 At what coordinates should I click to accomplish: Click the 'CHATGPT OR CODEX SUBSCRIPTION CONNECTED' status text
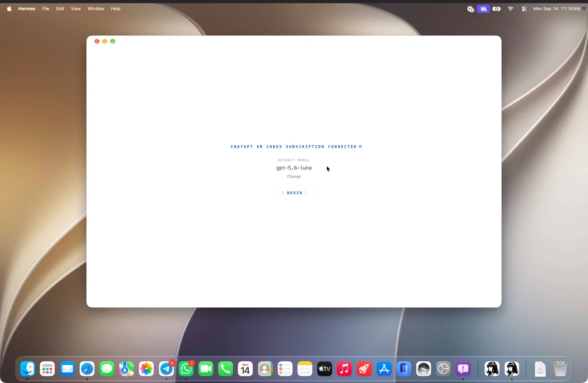pyautogui.click(x=294, y=146)
